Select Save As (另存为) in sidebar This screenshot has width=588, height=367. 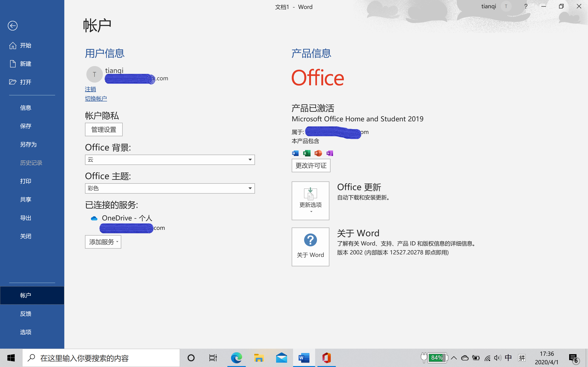point(28,145)
